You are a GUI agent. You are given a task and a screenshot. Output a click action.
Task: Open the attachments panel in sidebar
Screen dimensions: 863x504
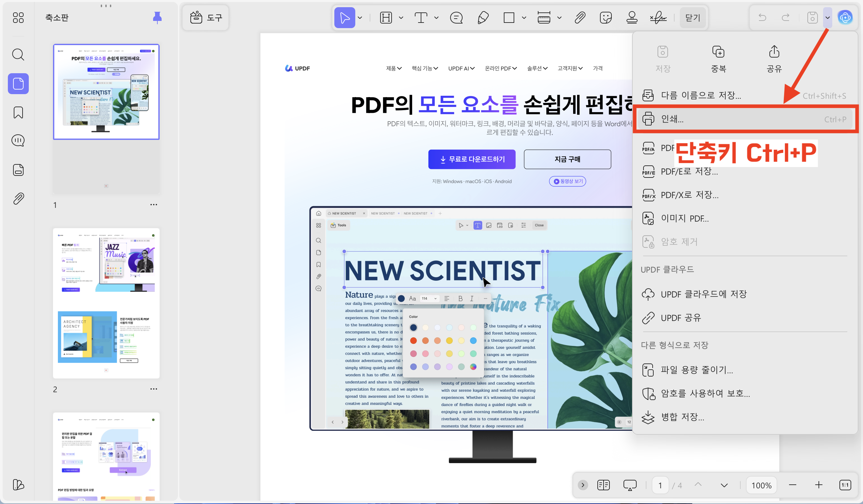click(18, 198)
